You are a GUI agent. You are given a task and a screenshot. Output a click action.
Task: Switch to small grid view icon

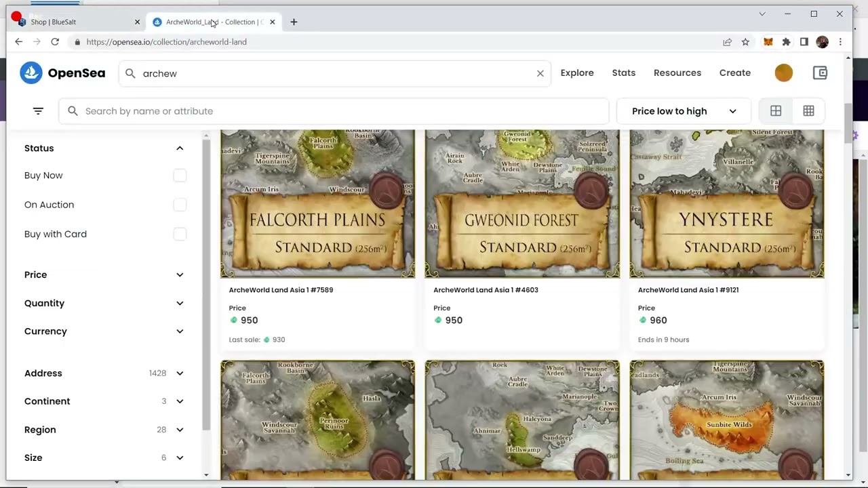coord(808,111)
